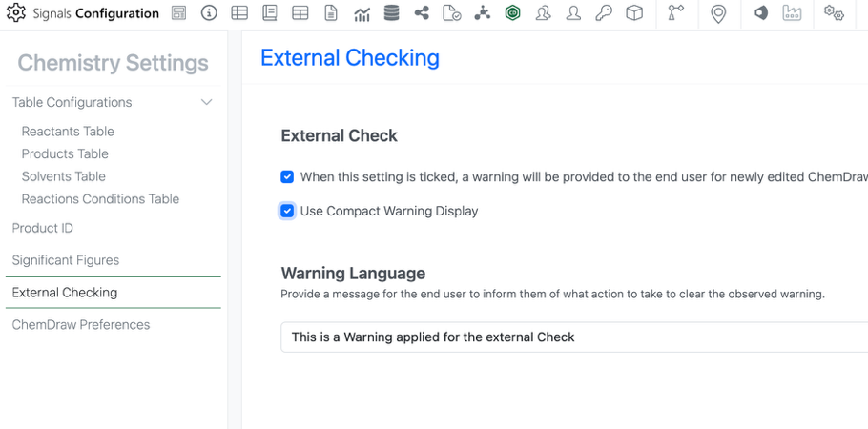
Task: Open the notebook book icon
Action: [270, 13]
